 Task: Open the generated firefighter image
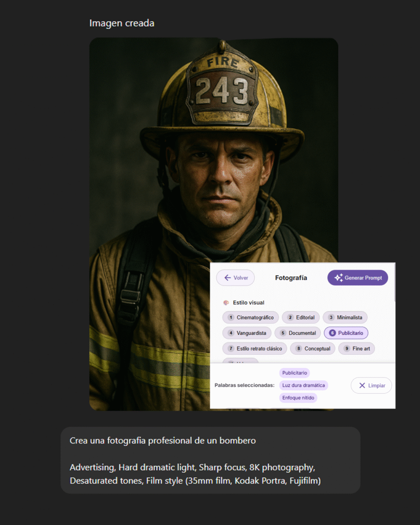213,224
